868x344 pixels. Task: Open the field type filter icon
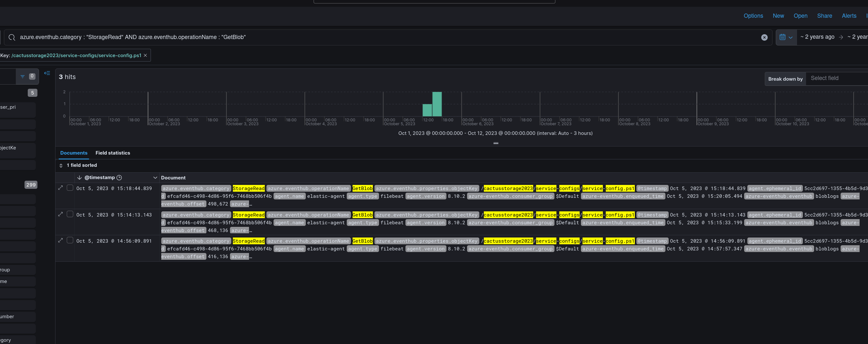[23, 76]
